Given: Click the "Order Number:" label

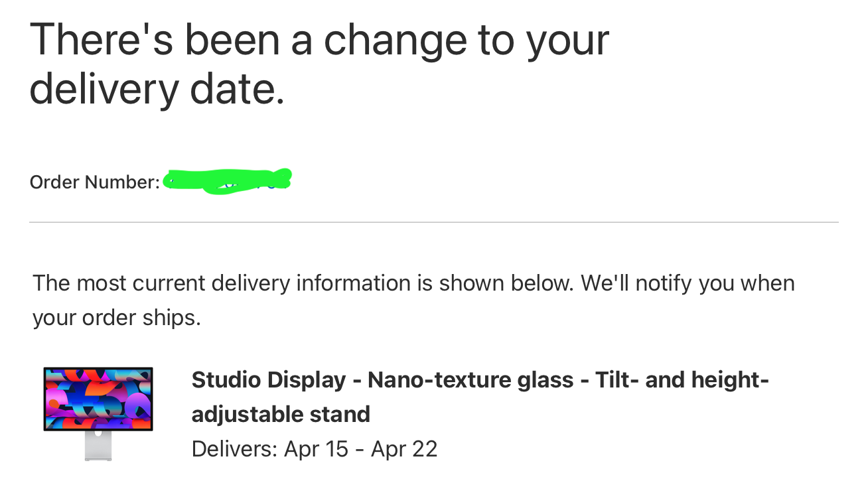Looking at the screenshot, I should pyautogui.click(x=95, y=182).
